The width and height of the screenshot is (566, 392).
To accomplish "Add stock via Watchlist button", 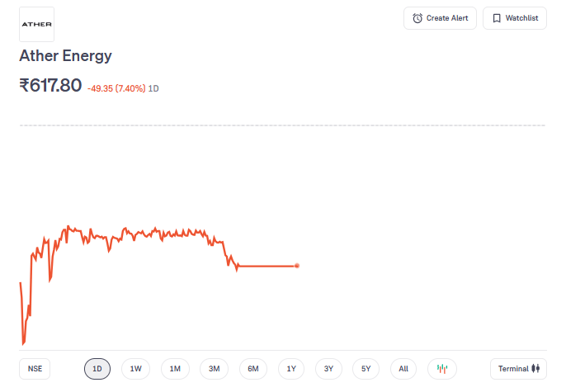I will [x=515, y=18].
